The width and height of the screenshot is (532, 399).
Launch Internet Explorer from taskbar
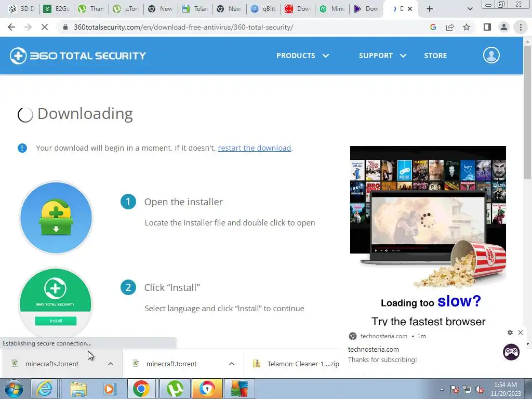tap(45, 389)
